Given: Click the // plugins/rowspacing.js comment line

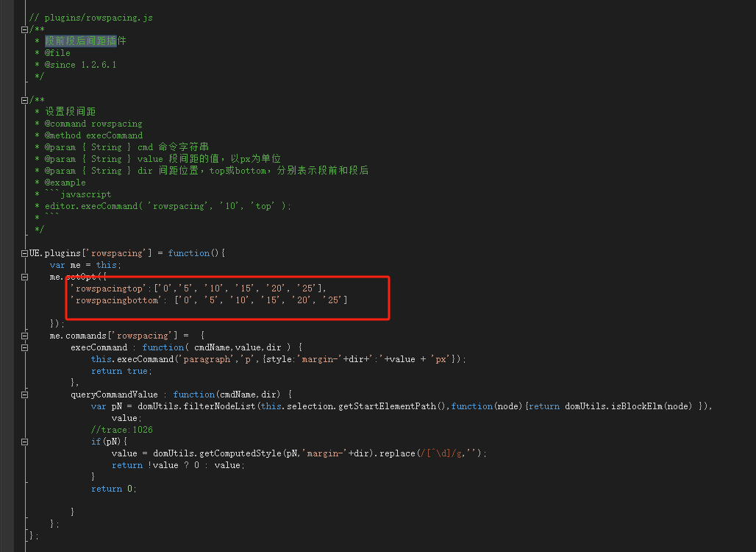Looking at the screenshot, I should (x=91, y=18).
